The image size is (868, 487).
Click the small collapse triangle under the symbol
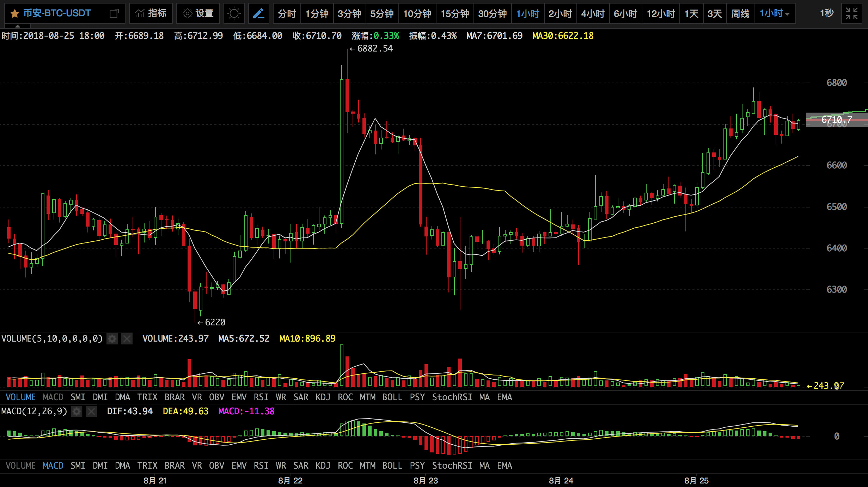18,26
